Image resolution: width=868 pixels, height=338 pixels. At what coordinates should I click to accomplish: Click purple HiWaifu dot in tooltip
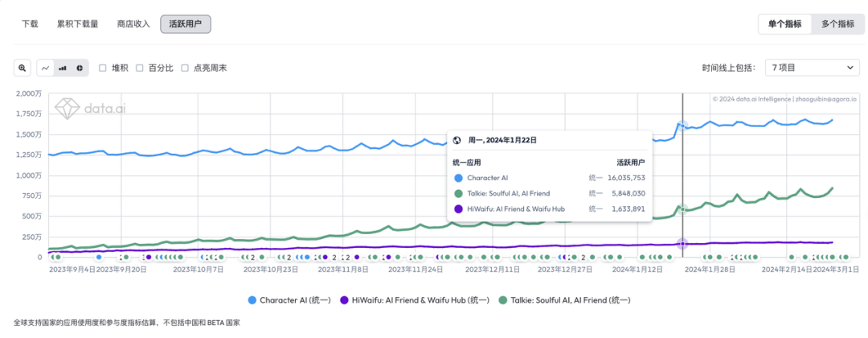(458, 209)
